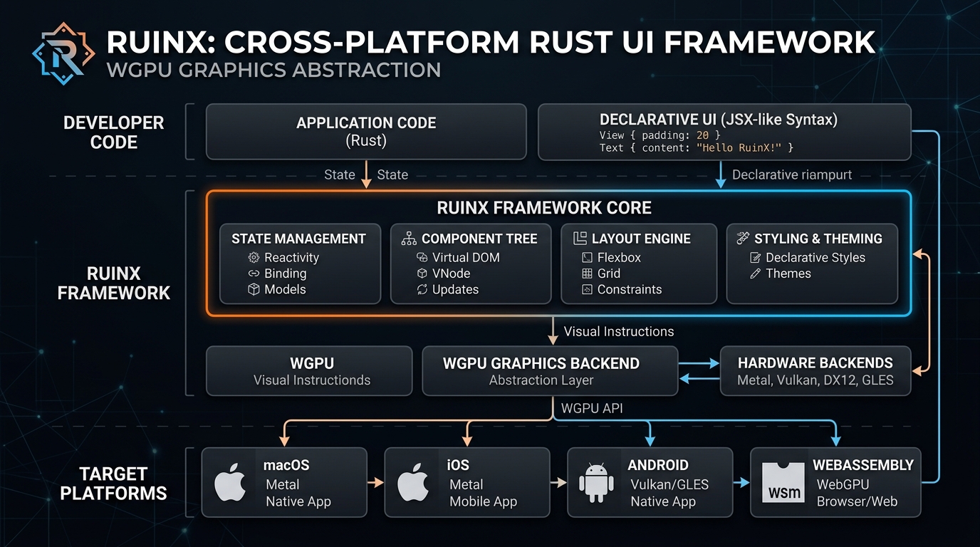Select the WGPU Visual Instructionds box
Image resolution: width=980 pixels, height=547 pixels.
[309, 371]
